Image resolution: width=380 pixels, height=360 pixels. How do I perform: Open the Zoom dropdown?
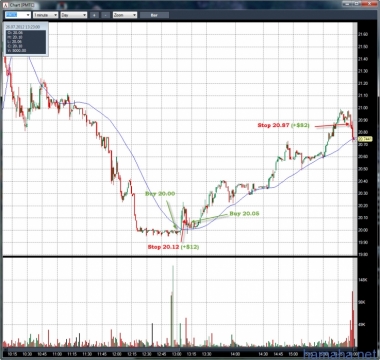point(125,15)
